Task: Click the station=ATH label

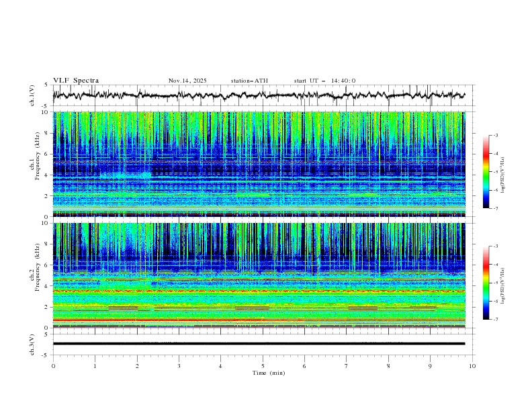Action: click(249, 81)
